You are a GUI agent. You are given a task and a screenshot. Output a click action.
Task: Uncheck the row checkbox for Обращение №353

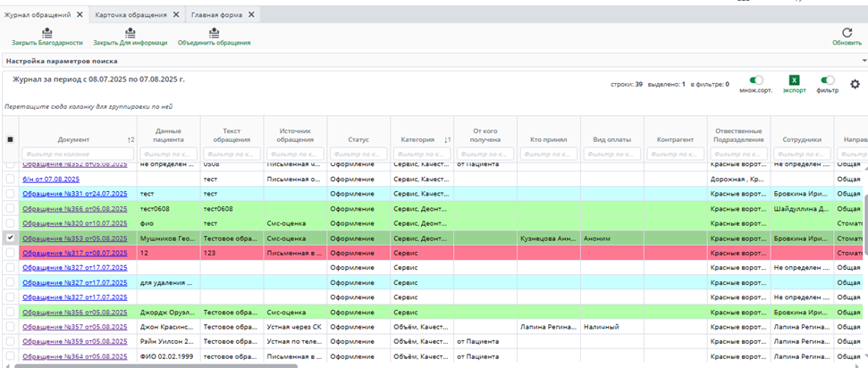point(10,238)
